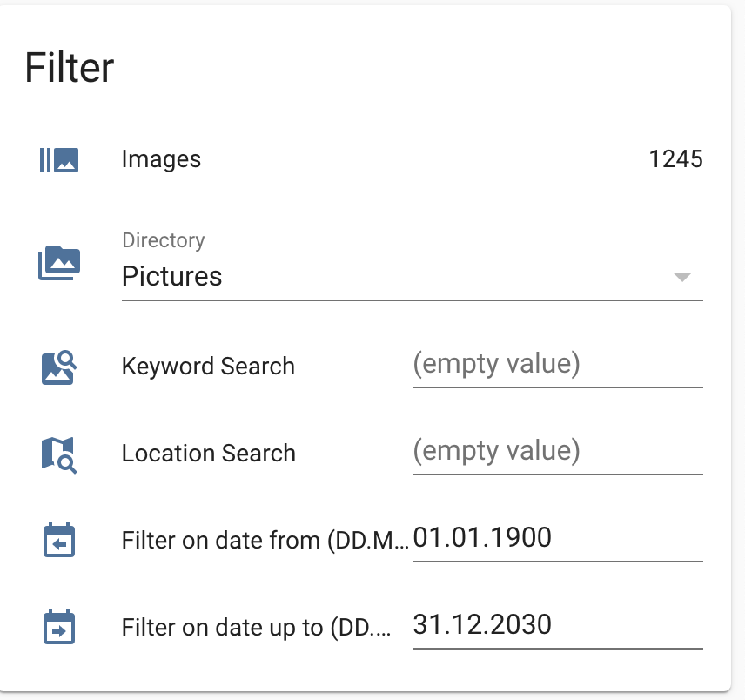
Task: Click the Location Search label
Action: click(x=209, y=453)
